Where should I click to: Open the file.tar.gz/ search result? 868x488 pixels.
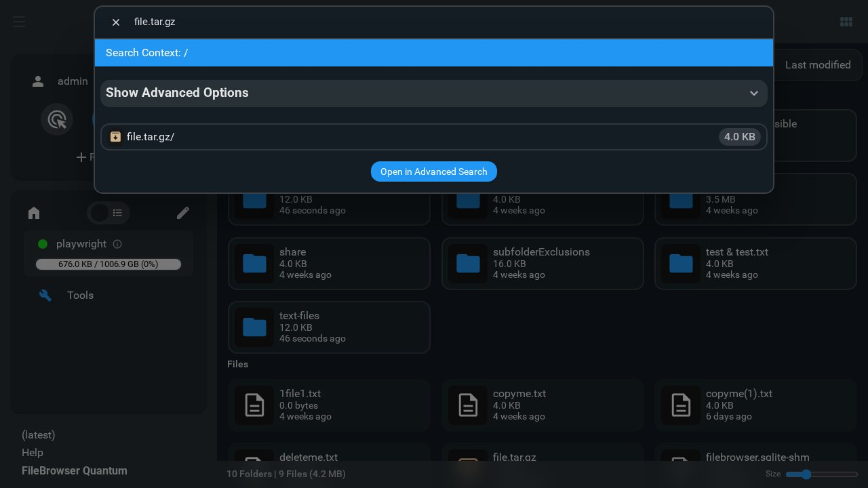(434, 136)
